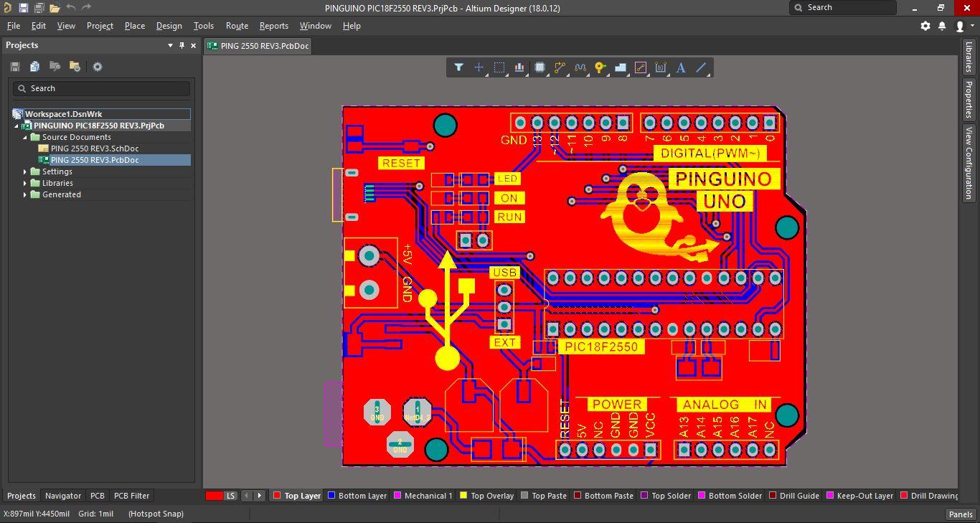Open the Properties side panel
Viewport: 980px width, 523px height.
click(x=969, y=100)
